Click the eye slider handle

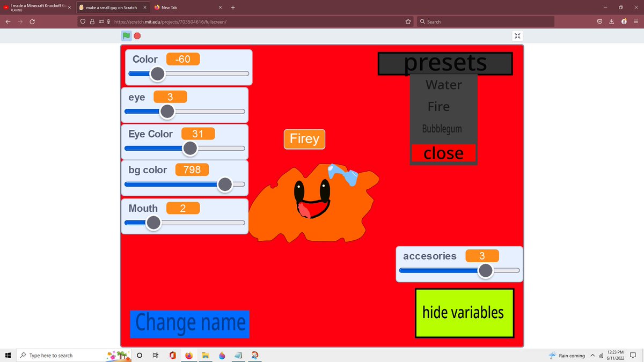167,112
